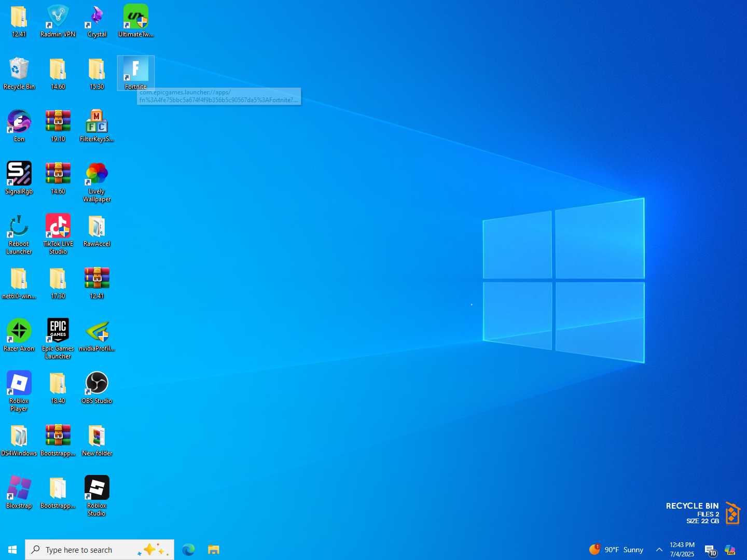Select the DS4Windows folder
Screen dimensions: 747x560
19,440
